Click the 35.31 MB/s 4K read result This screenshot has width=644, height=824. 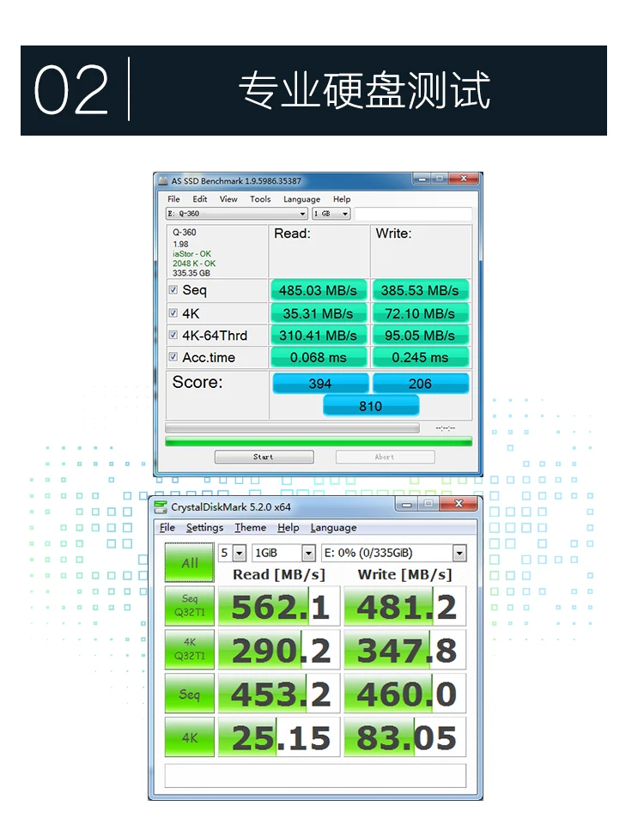click(x=318, y=314)
